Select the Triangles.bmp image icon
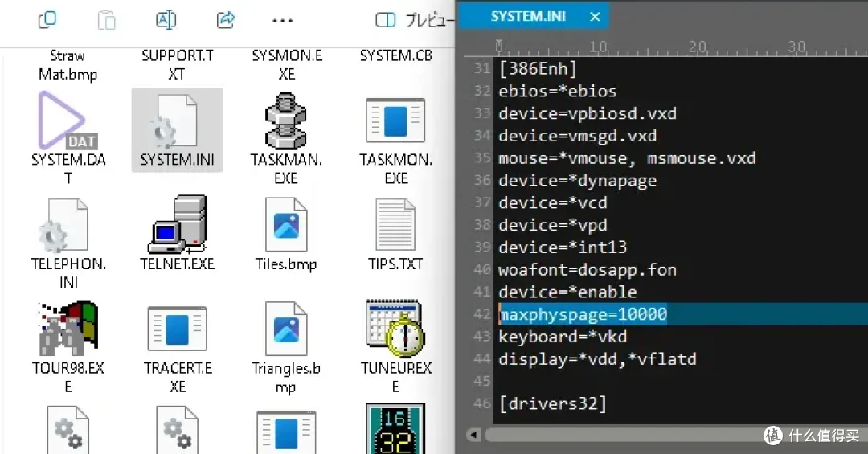This screenshot has width=868, height=454. point(286,329)
